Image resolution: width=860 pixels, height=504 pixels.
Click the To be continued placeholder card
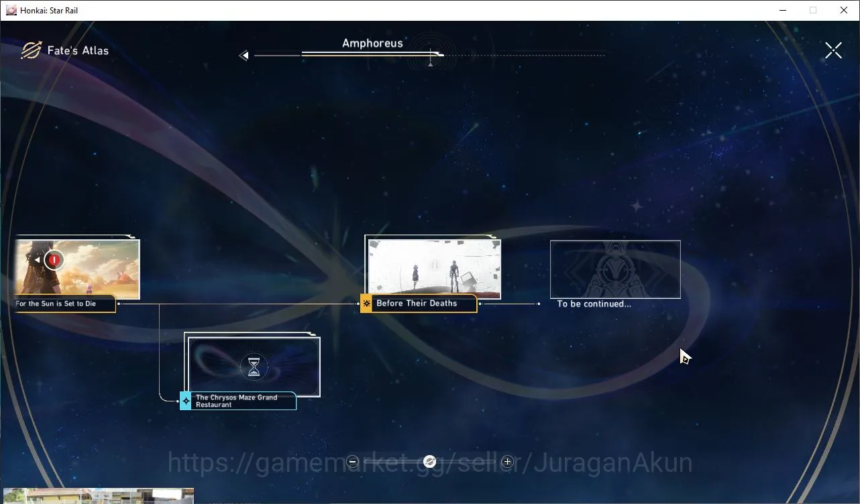615,269
